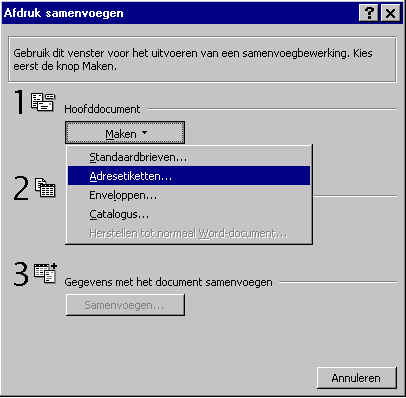The image size is (406, 398).
Task: Click the instruction text box at the top
Action: pyautogui.click(x=202, y=59)
